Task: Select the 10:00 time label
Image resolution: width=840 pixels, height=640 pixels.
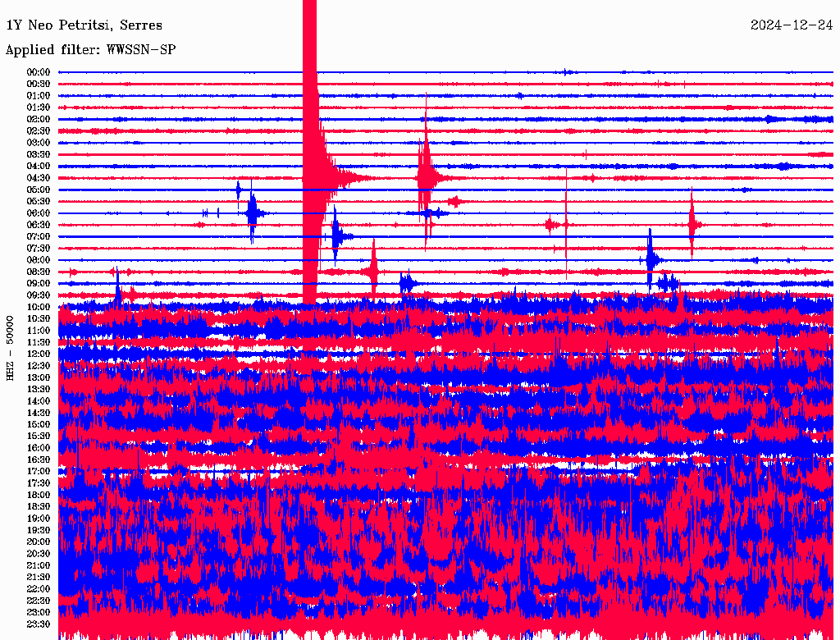Action: pyautogui.click(x=39, y=307)
